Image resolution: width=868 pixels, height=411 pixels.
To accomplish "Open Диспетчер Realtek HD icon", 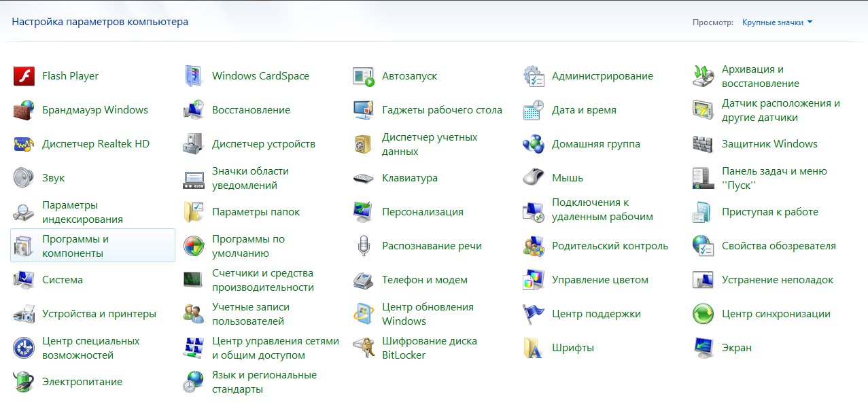I will pos(24,144).
